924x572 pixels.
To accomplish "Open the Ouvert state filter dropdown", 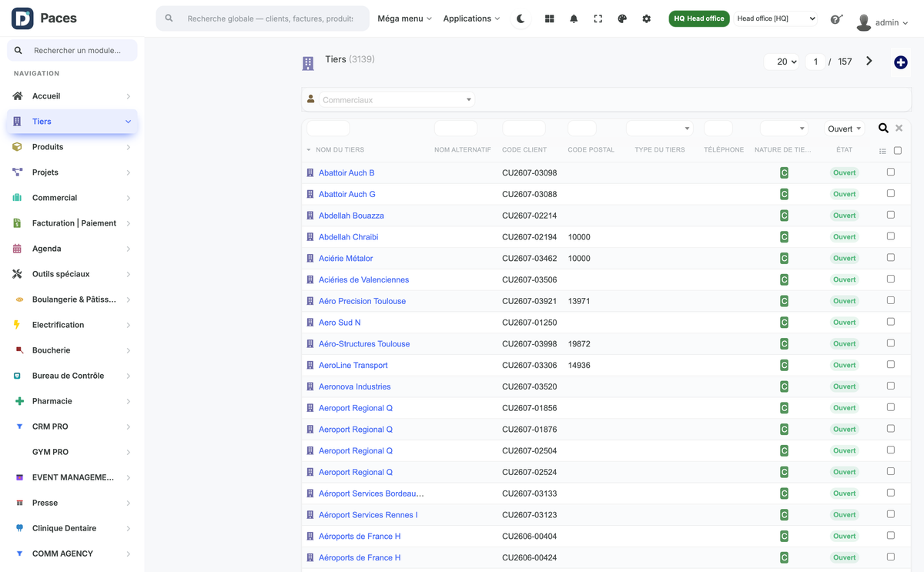I will click(845, 129).
